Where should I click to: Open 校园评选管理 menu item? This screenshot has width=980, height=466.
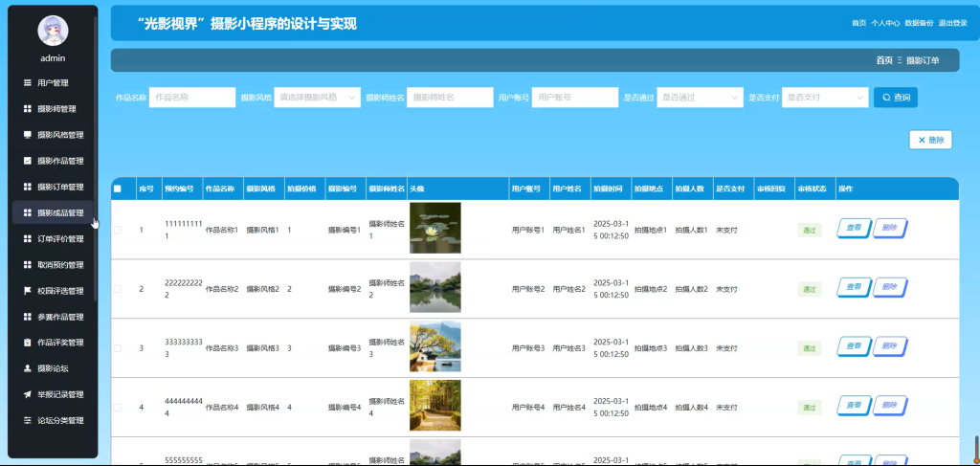pos(53,291)
